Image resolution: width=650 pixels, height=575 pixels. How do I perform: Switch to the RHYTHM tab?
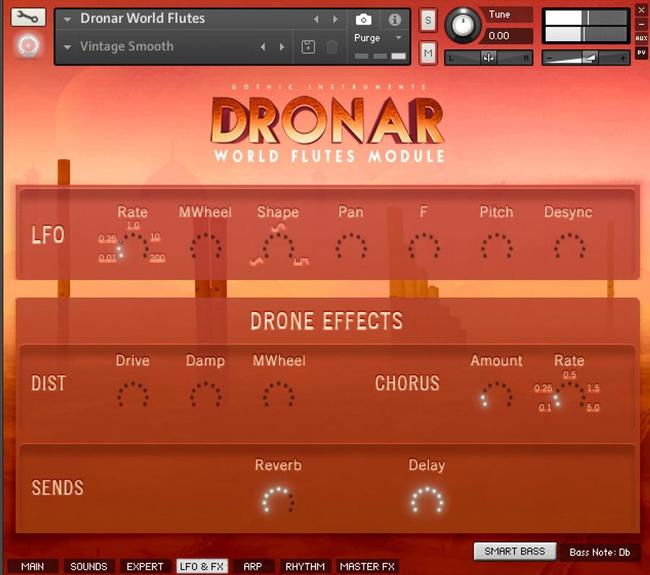click(305, 566)
